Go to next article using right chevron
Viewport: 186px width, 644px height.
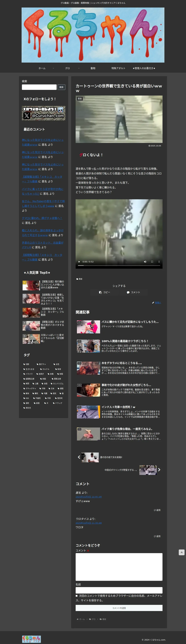(x=159, y=470)
